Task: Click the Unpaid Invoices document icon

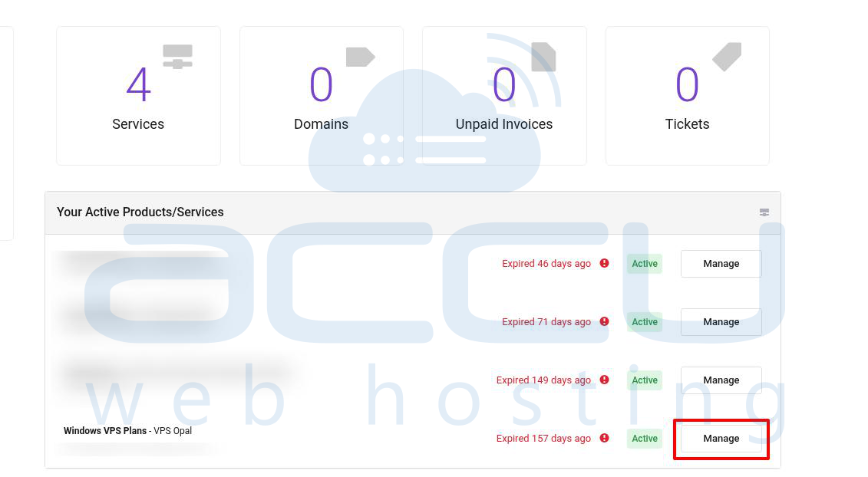Action: click(x=543, y=57)
